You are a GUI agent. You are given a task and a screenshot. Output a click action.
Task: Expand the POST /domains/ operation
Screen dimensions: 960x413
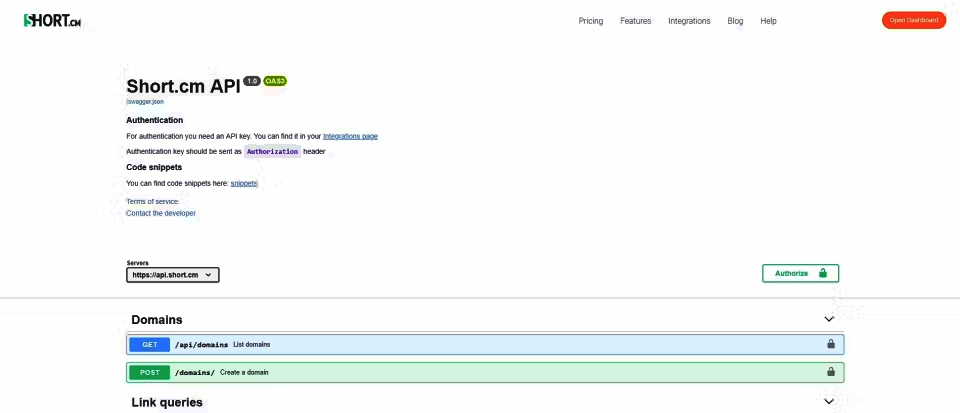(x=485, y=372)
